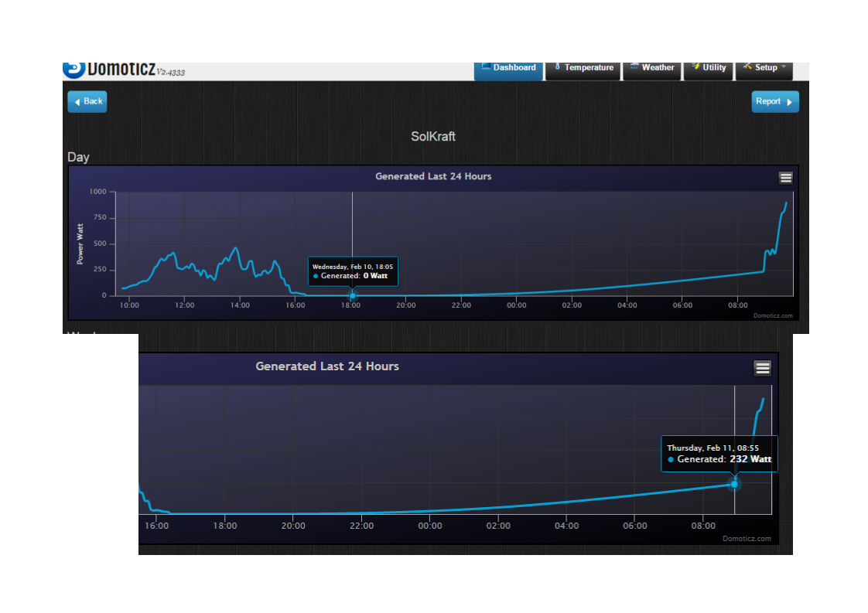868x613 pixels.
Task: Switch to the Temperature tab
Action: (583, 71)
